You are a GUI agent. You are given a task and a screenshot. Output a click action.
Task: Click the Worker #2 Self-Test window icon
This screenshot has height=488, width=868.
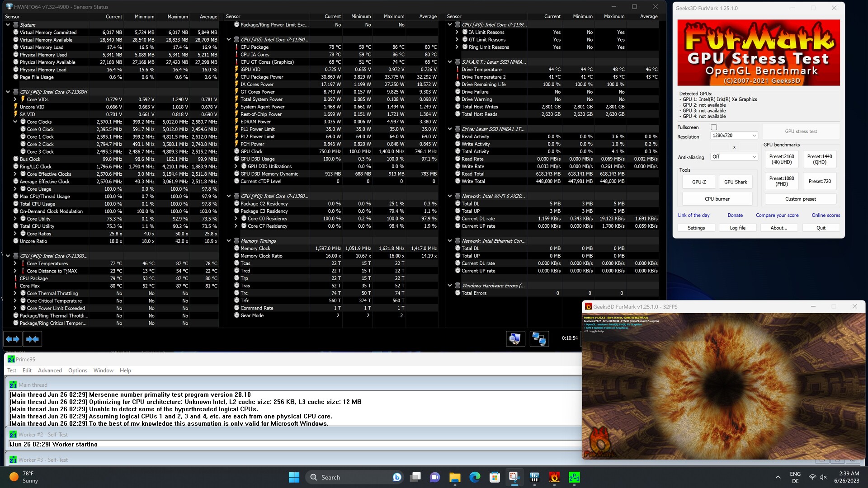click(x=13, y=434)
